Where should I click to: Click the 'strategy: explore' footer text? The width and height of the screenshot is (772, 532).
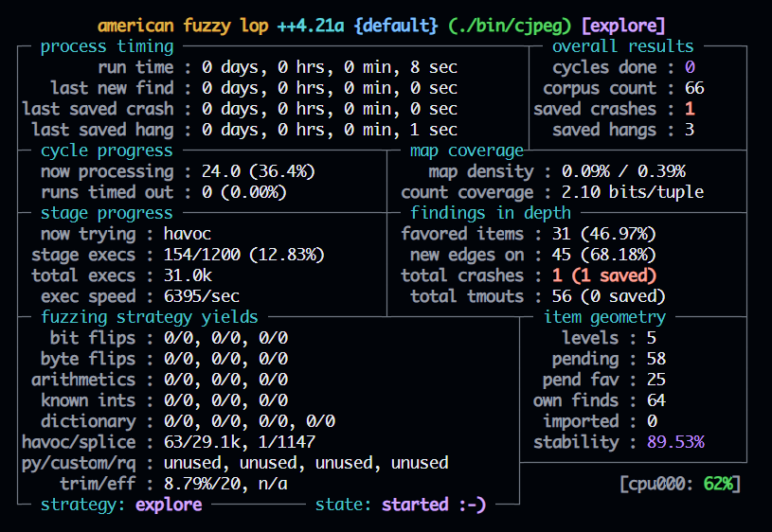(121, 505)
